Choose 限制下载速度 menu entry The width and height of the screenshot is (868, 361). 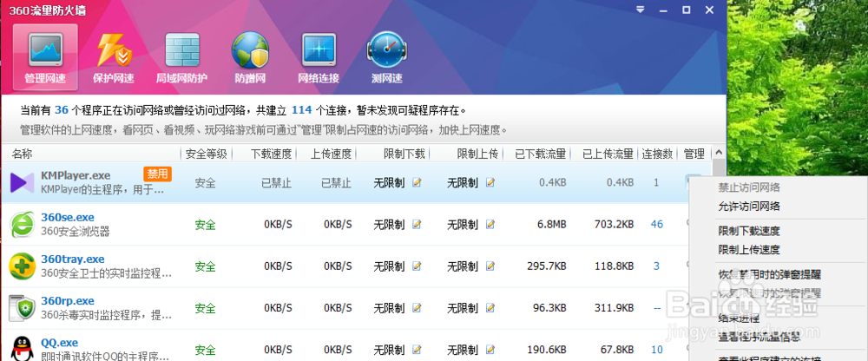click(749, 231)
